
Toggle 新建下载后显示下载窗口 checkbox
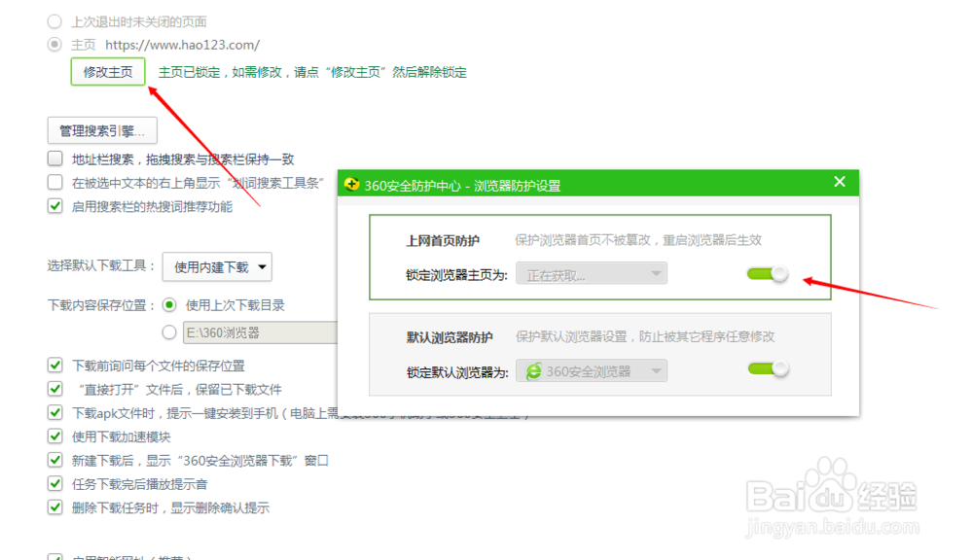[x=55, y=460]
